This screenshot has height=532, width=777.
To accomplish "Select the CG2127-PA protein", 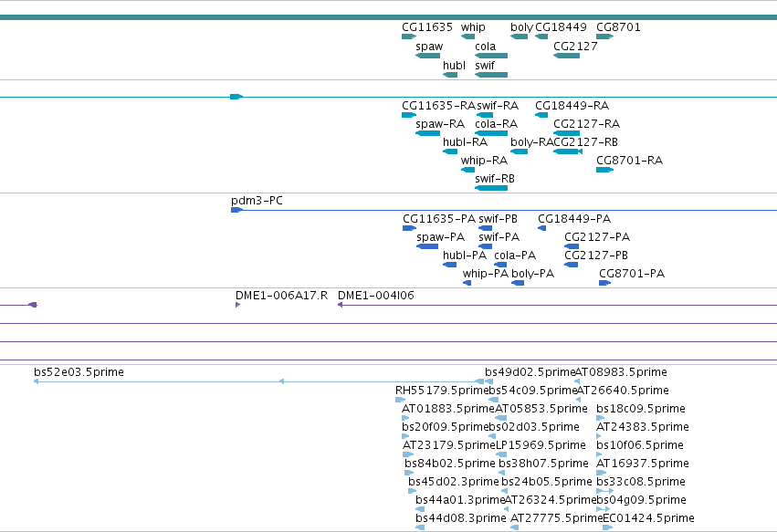I will click(x=572, y=246).
